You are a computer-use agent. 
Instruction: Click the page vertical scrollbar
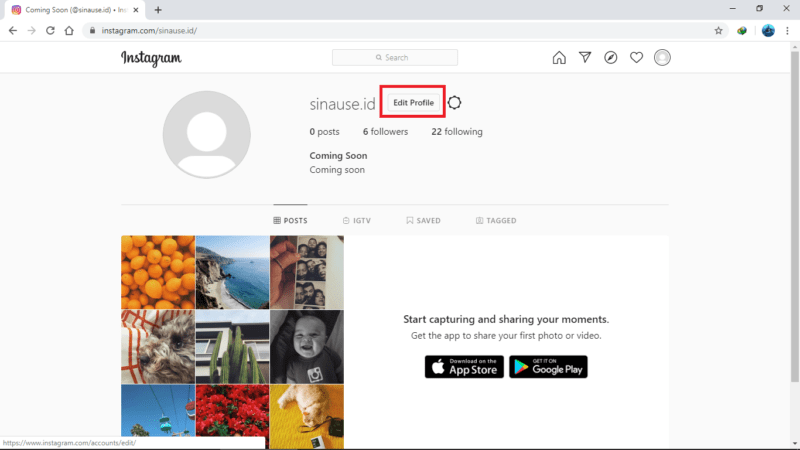pyautogui.click(x=795, y=216)
